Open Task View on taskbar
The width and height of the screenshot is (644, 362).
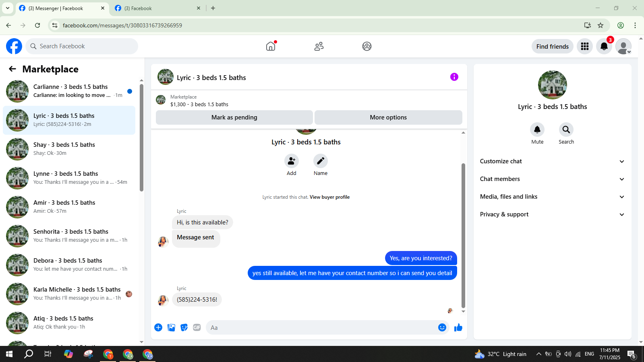point(48,354)
